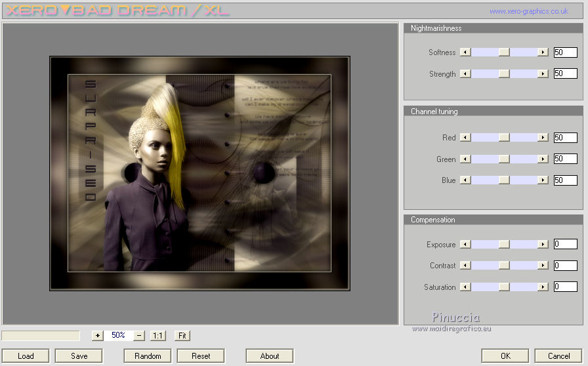Save current settings with Save button

tap(79, 356)
